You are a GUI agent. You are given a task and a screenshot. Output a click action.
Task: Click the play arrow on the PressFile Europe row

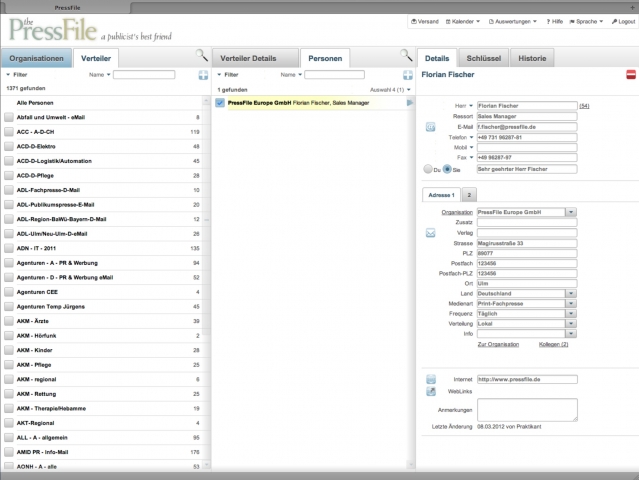pos(409,103)
